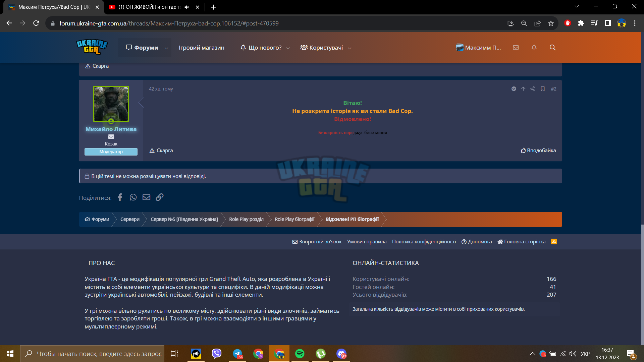
Task: Open Viber from the taskbar
Action: 217,354
